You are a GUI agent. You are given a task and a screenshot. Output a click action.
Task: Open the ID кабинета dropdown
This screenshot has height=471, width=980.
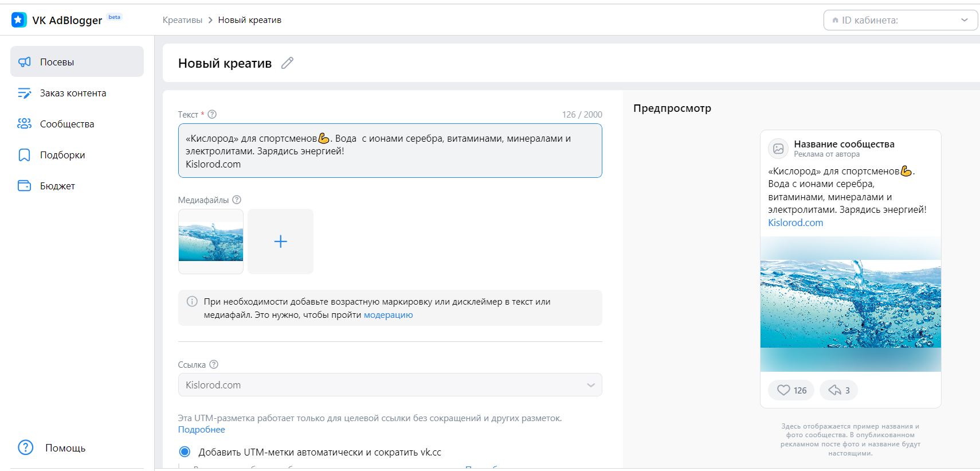[900, 20]
